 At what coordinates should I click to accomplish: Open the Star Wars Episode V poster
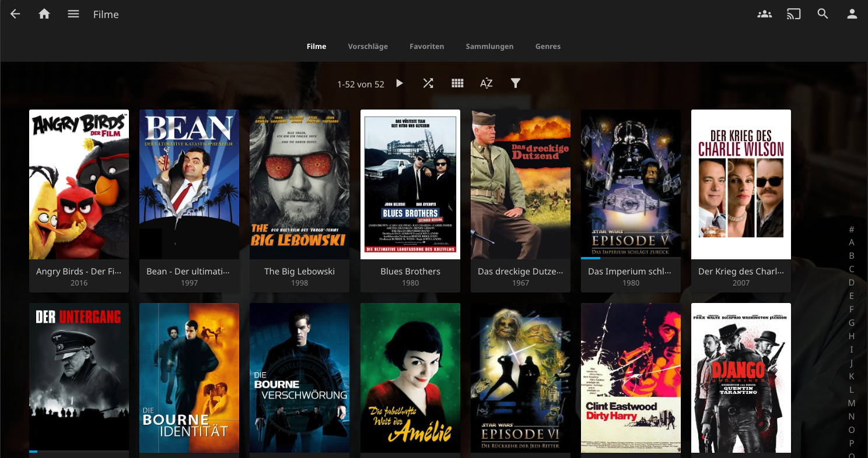pos(631,184)
